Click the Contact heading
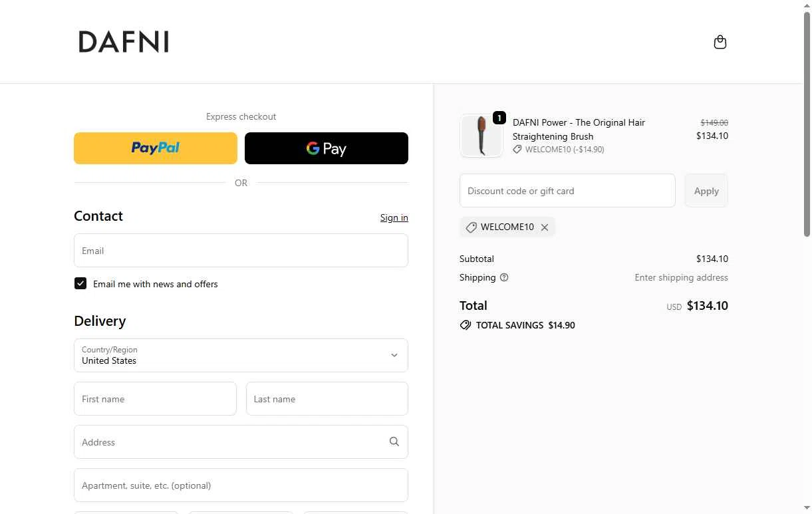 coord(98,216)
